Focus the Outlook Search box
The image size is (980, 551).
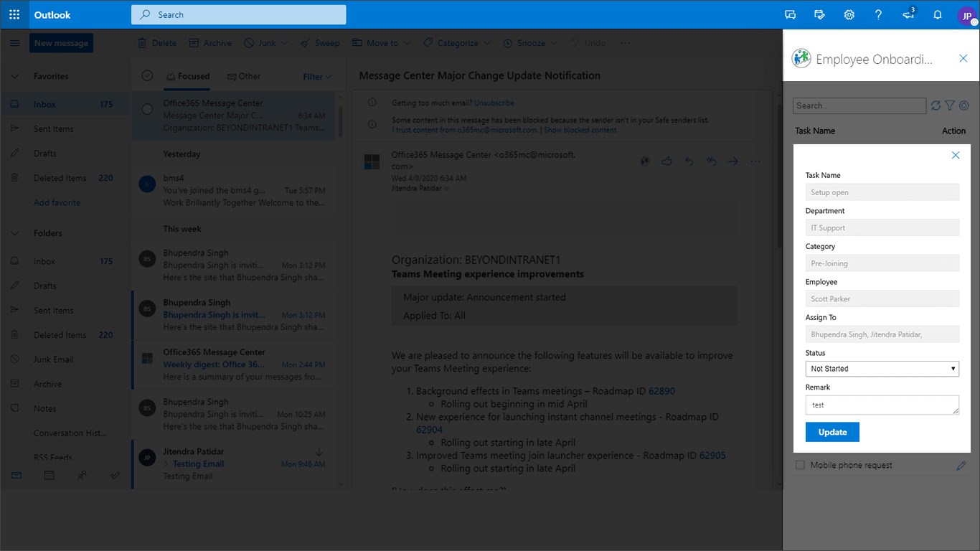pyautogui.click(x=239, y=14)
